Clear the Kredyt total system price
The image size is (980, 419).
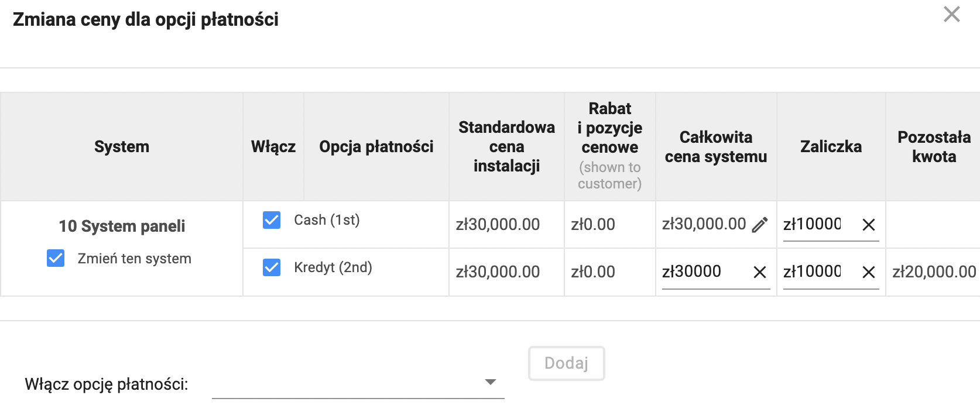click(x=760, y=272)
